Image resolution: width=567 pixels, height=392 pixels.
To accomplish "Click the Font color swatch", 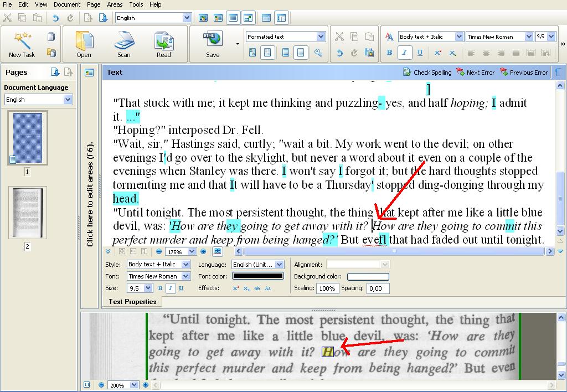I will (x=258, y=276).
